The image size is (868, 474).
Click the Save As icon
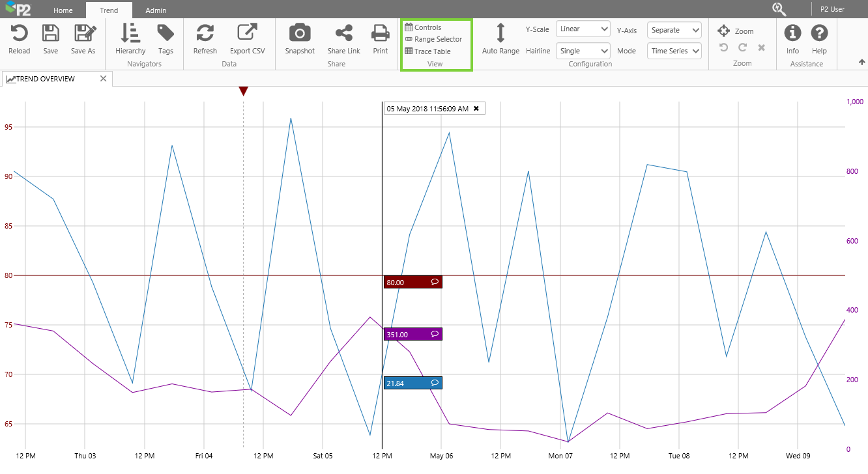coord(83,34)
